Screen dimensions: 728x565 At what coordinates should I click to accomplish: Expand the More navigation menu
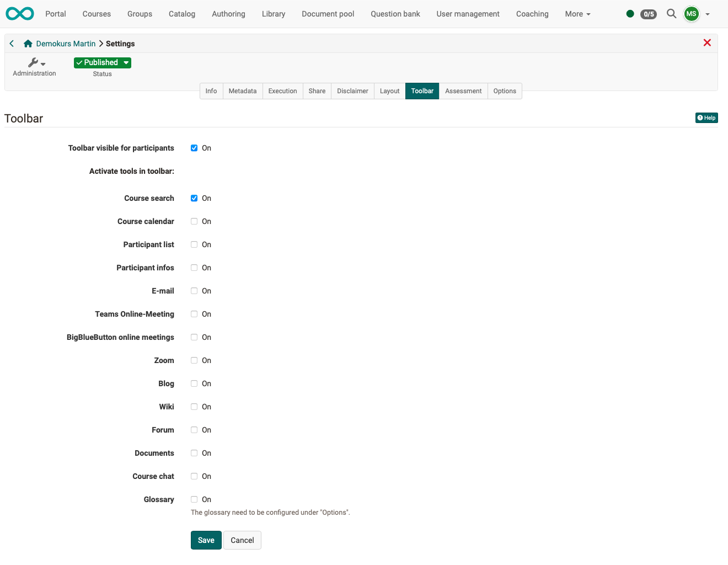[577, 14]
